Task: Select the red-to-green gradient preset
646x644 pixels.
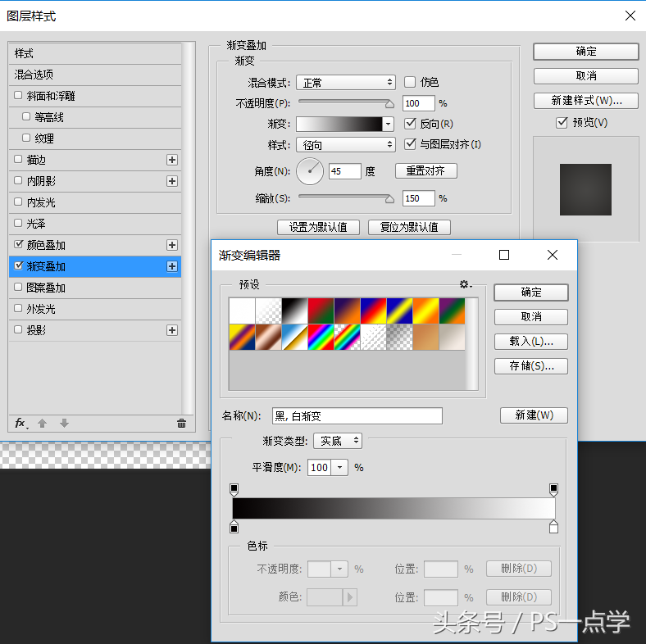Action: [321, 311]
